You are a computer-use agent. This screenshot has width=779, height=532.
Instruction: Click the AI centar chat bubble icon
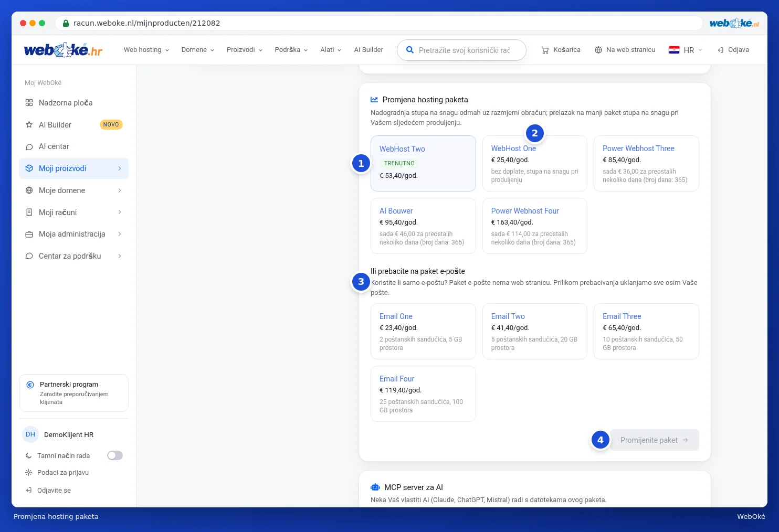[x=29, y=147]
